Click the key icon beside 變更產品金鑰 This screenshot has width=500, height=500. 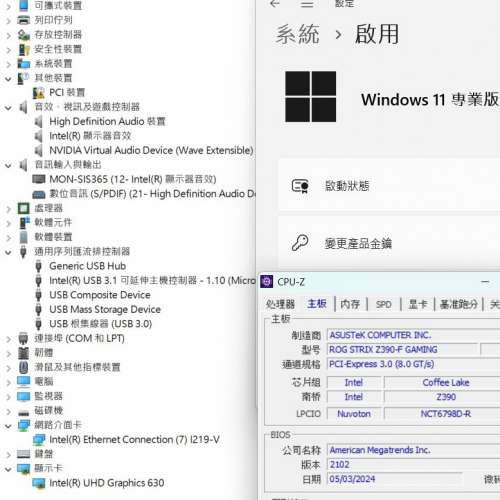tap(300, 243)
